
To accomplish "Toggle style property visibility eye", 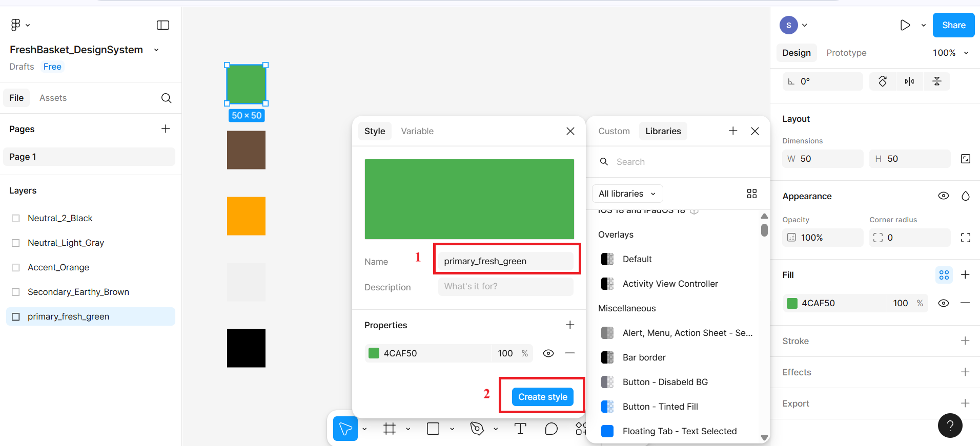I will [548, 353].
